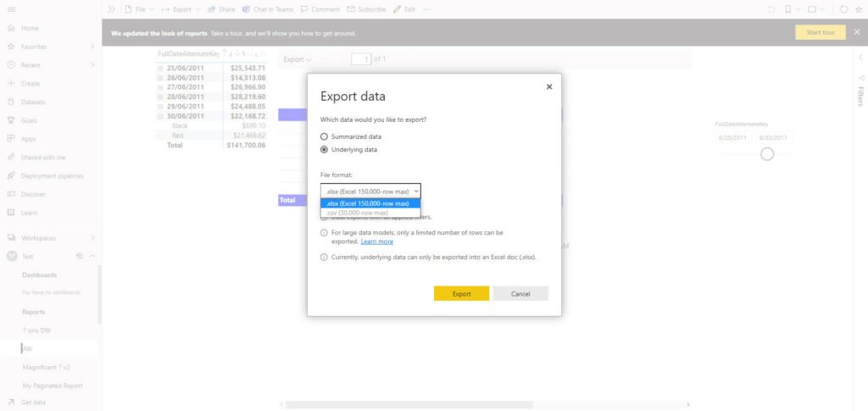
Task: Open Export dropdown in paginated visual
Action: point(298,59)
